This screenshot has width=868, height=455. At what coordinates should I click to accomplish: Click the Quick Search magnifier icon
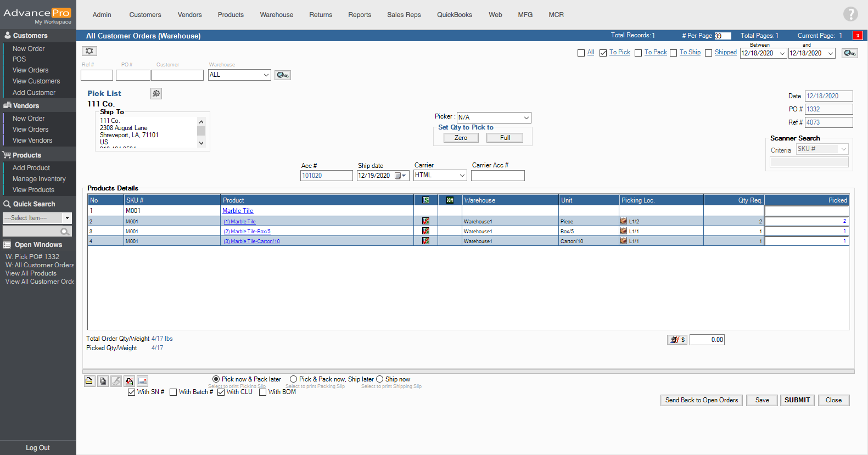(x=65, y=232)
